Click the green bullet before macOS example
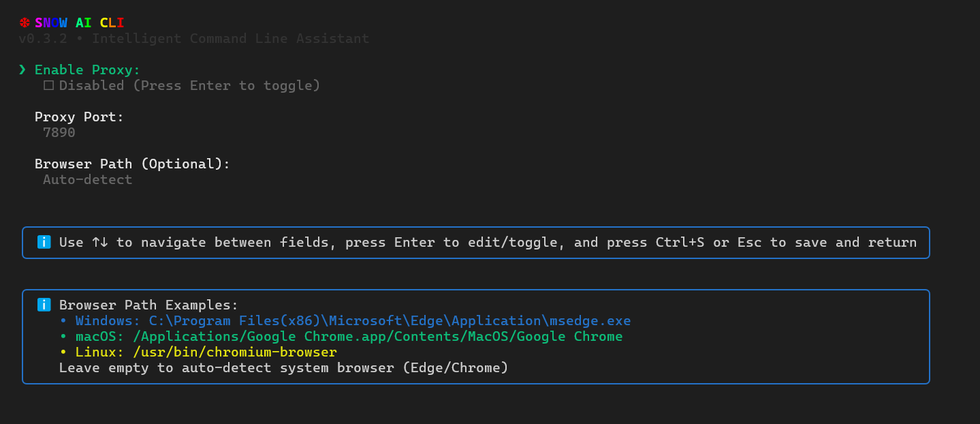980x424 pixels. click(x=63, y=336)
